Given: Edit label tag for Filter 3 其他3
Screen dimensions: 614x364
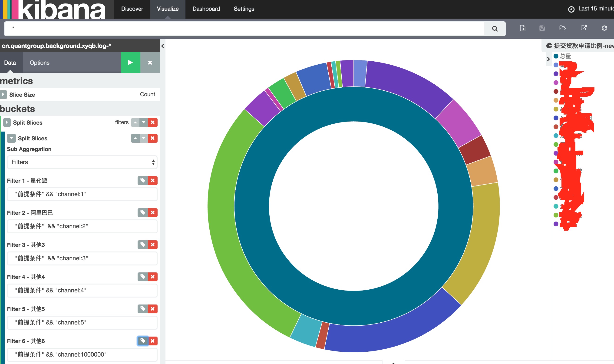Looking at the screenshot, I should [x=143, y=245].
